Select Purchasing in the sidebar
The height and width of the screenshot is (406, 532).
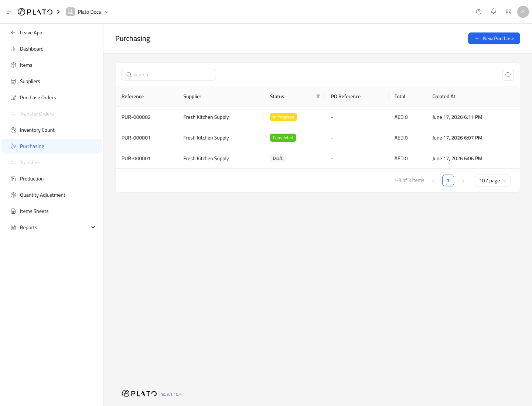[52, 146]
